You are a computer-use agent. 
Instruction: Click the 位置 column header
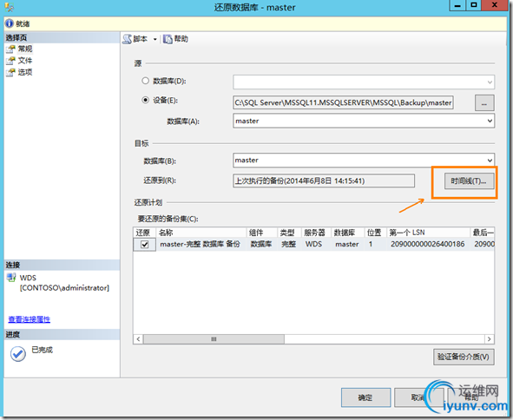coord(375,233)
